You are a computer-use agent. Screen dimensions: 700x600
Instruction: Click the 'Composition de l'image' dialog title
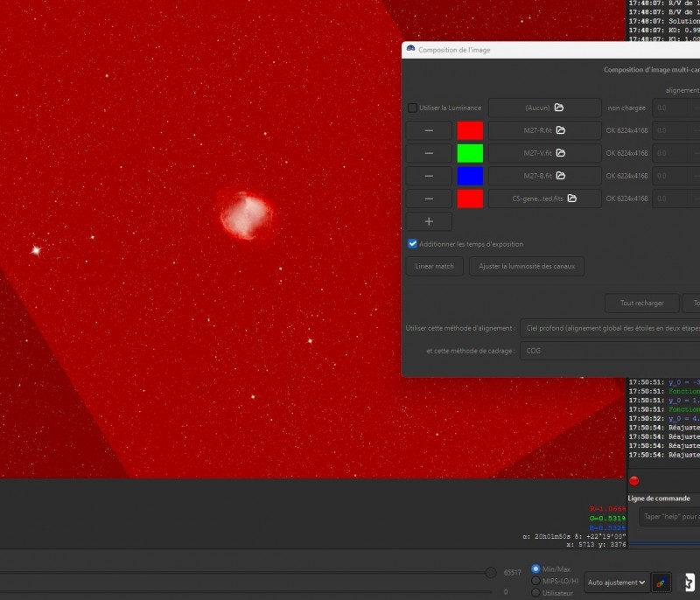454,50
